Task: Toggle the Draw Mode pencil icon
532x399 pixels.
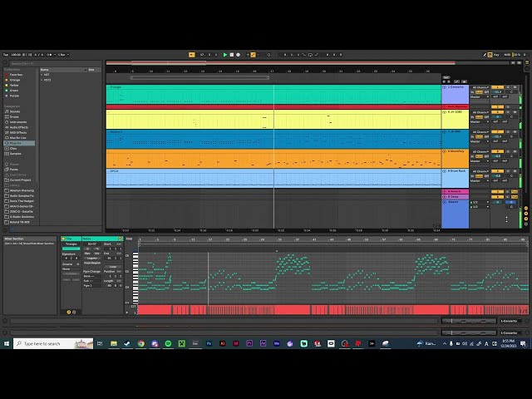Action: [485, 55]
